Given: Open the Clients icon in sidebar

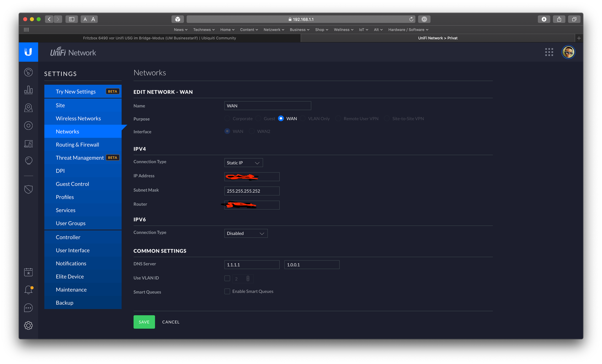Looking at the screenshot, I should coord(28,144).
